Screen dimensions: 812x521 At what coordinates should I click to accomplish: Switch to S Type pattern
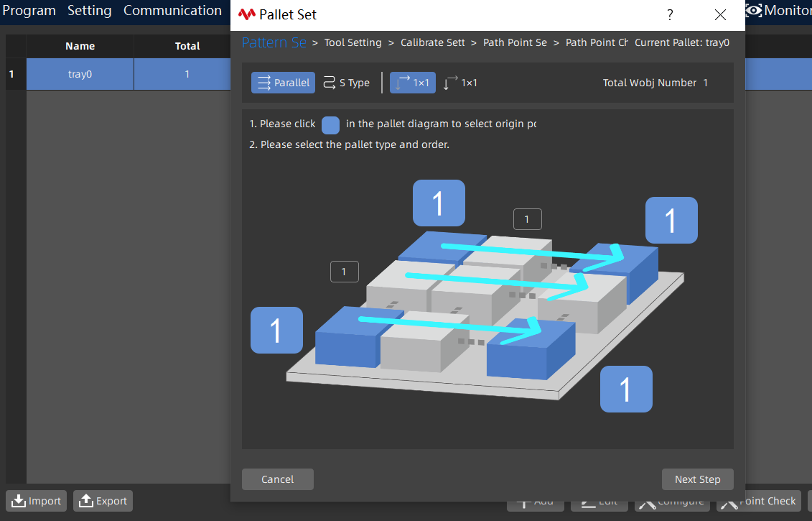tap(347, 83)
